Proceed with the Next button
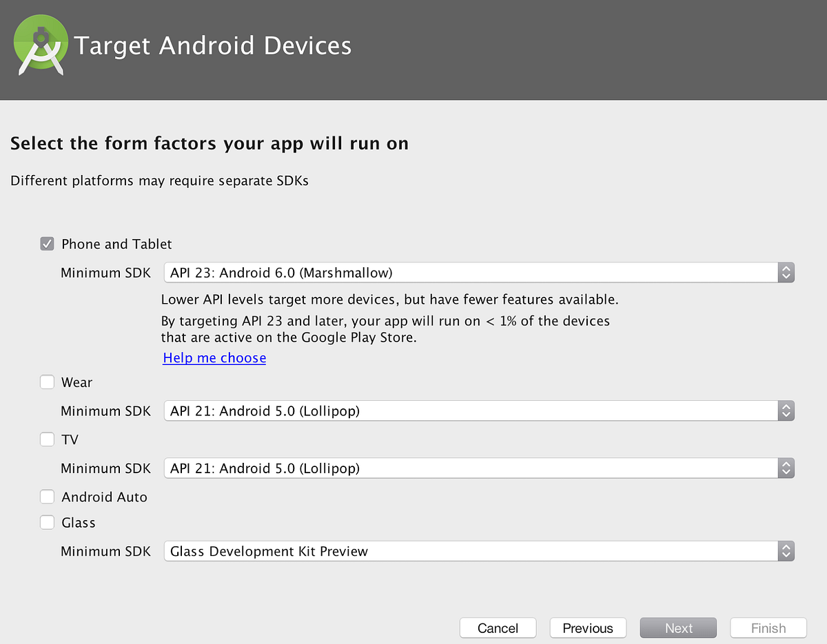This screenshot has width=827, height=644. tap(678, 628)
